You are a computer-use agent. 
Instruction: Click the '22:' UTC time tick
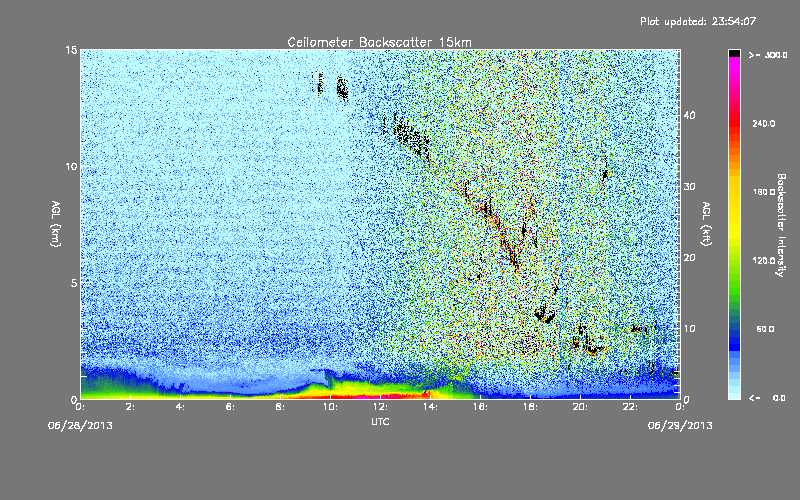pos(630,407)
